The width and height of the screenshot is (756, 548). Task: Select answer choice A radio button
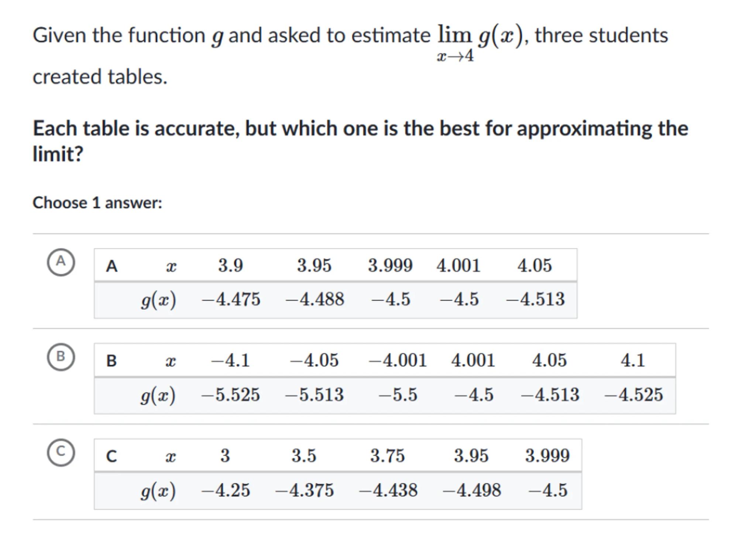(x=61, y=262)
